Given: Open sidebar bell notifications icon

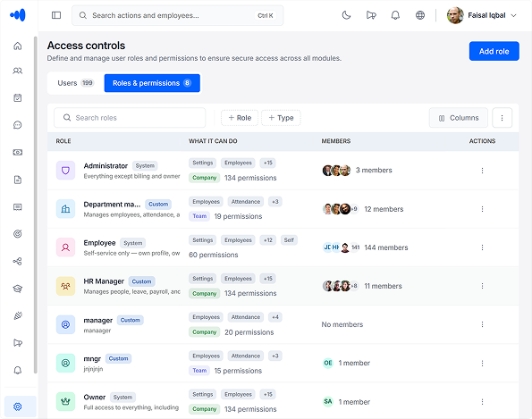Looking at the screenshot, I should [x=18, y=370].
